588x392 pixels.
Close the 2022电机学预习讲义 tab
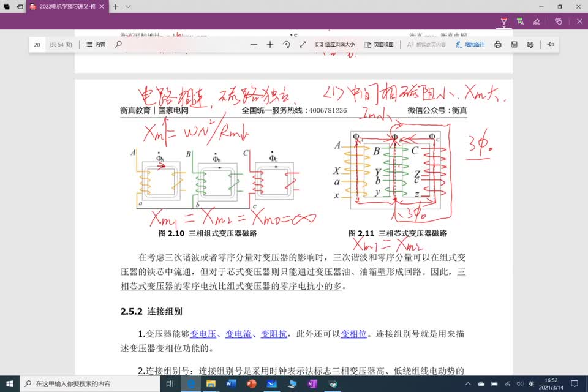point(102,6)
